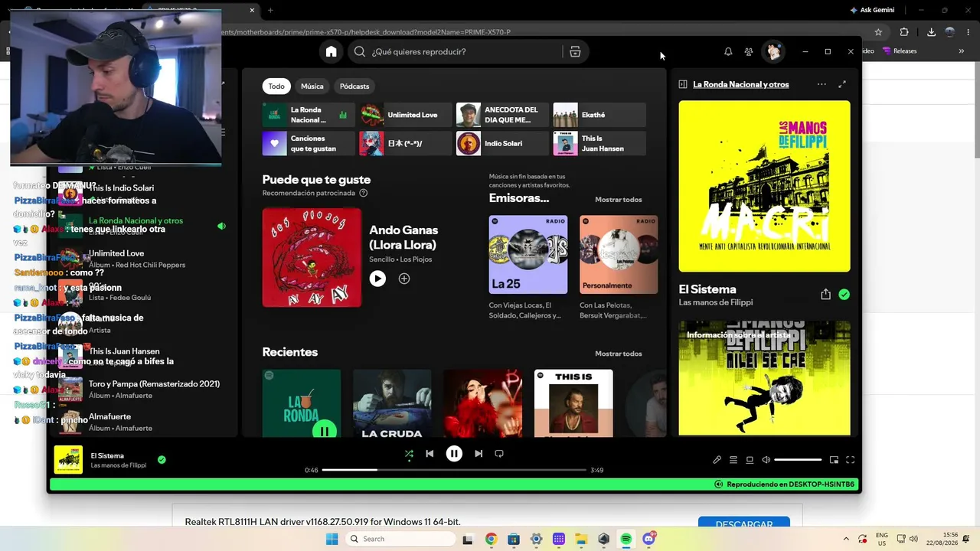Open the Canciones que te gustan tile
The height and width of the screenshot is (551, 980).
pos(309,143)
